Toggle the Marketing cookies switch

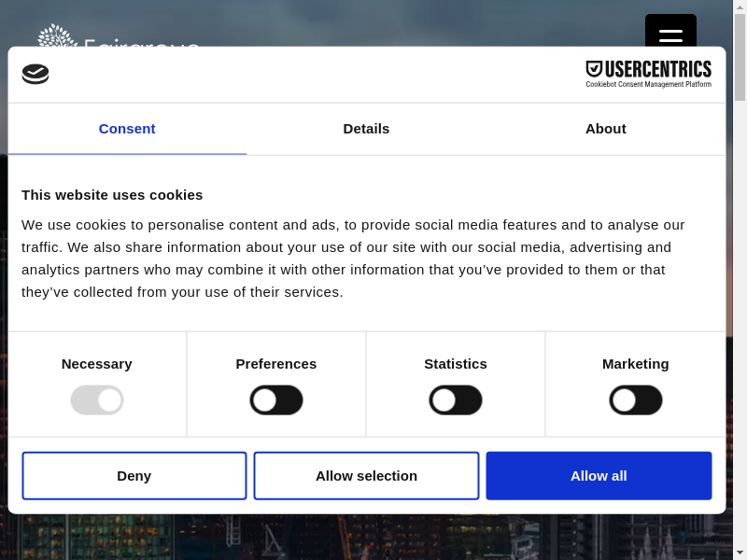(636, 400)
